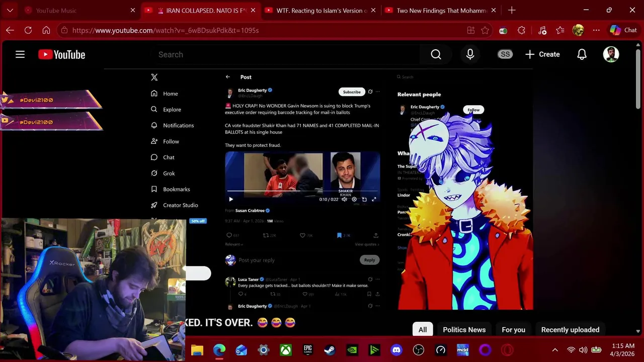Toggle the SS switch beside Create
The width and height of the screenshot is (644, 362).
coord(505,54)
